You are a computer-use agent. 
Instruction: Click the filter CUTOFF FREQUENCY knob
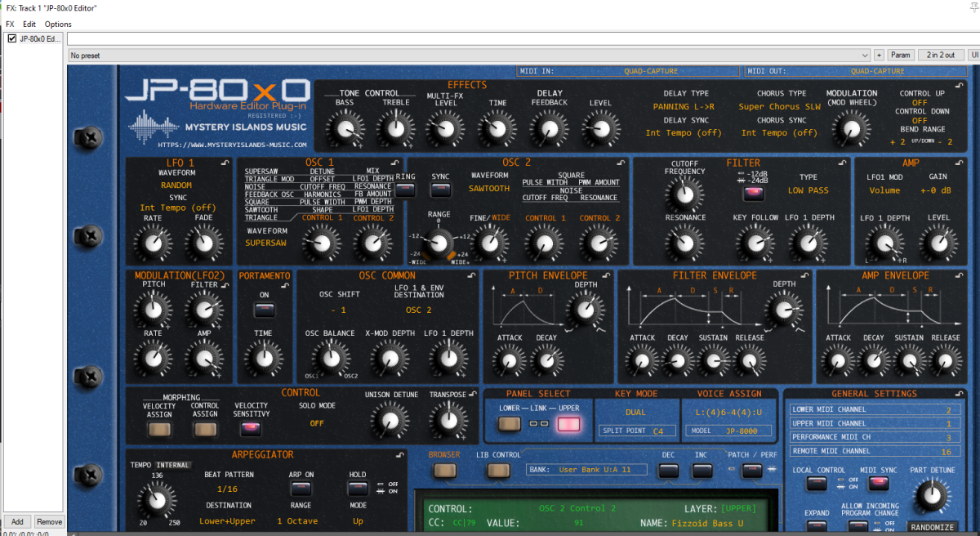point(684,193)
